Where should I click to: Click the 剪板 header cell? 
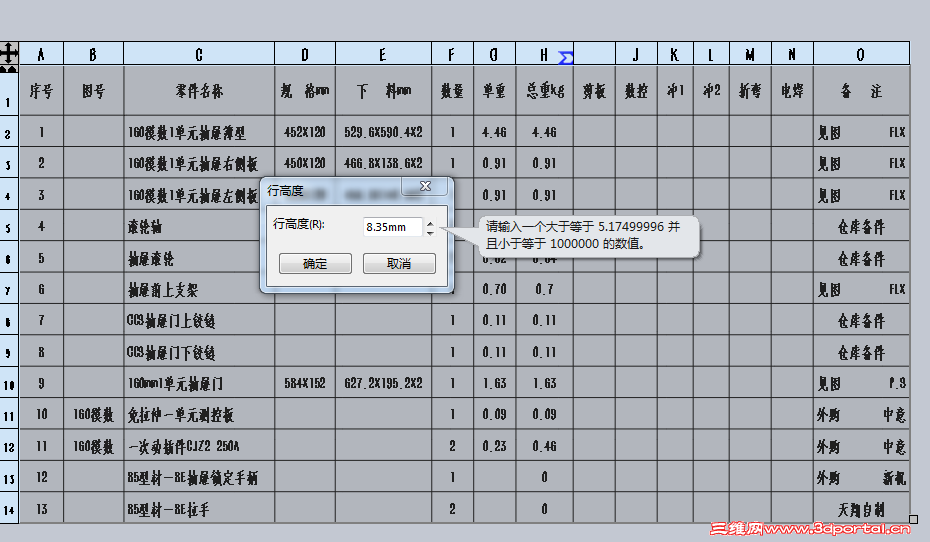594,91
